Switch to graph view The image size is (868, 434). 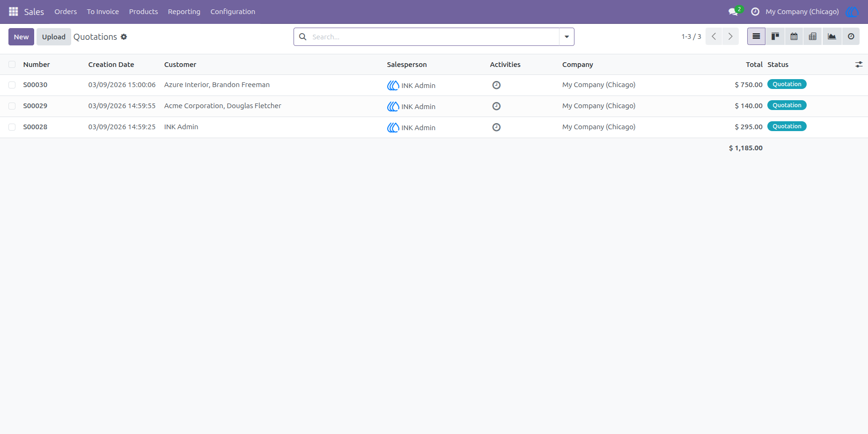(832, 37)
